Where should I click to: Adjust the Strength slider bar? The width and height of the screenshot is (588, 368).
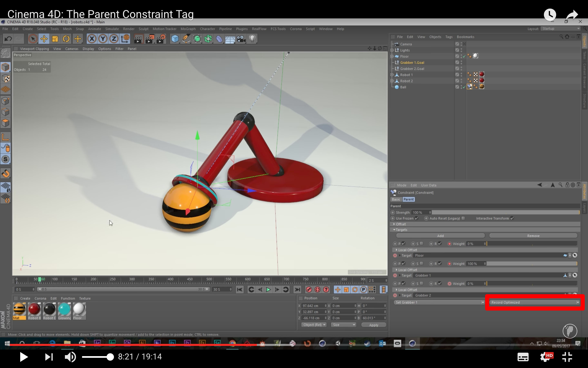point(506,212)
